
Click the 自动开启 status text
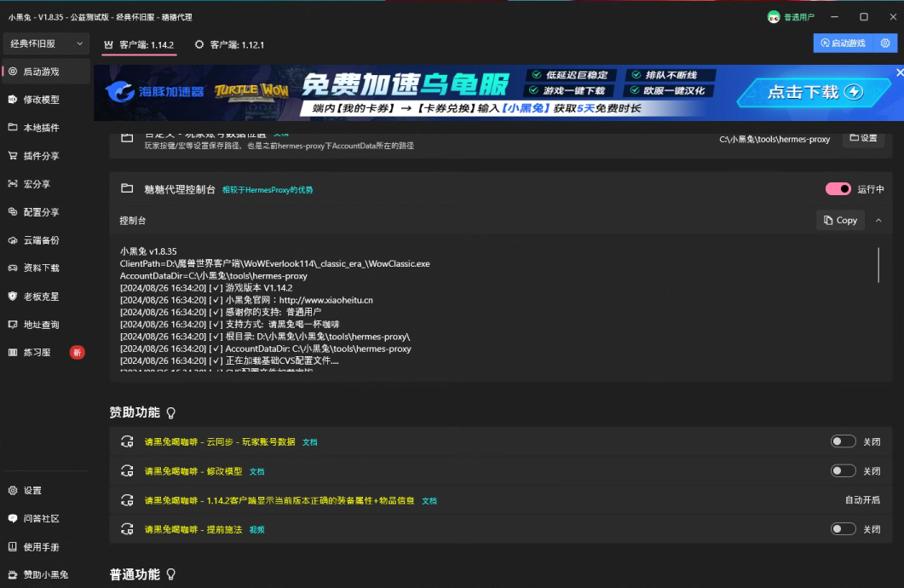[x=862, y=499]
